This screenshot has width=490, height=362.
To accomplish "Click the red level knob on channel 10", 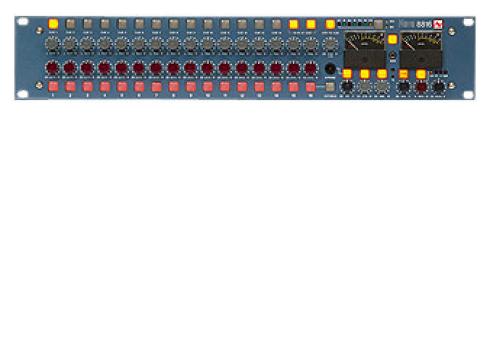I will [207, 68].
